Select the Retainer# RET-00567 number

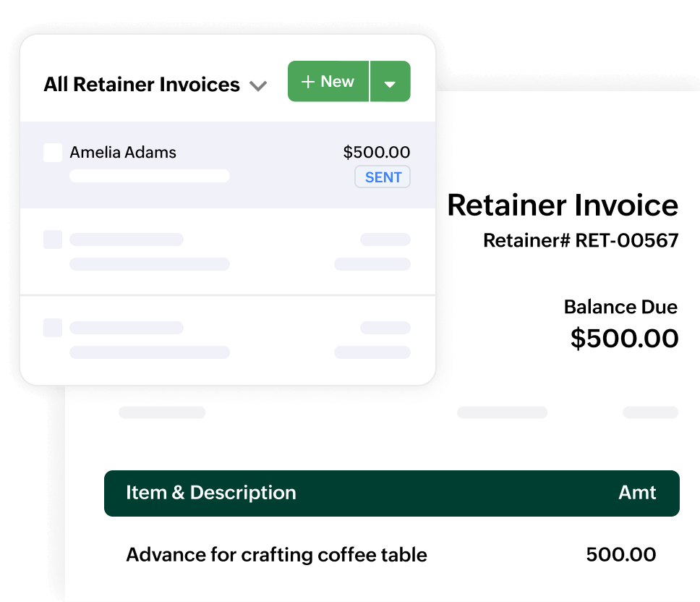point(581,240)
